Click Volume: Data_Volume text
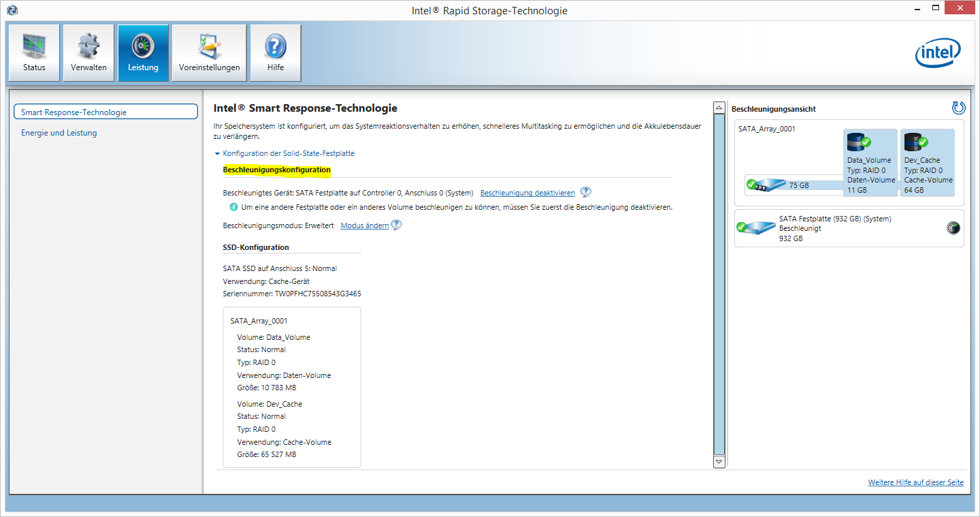This screenshot has width=980, height=517. tap(274, 337)
